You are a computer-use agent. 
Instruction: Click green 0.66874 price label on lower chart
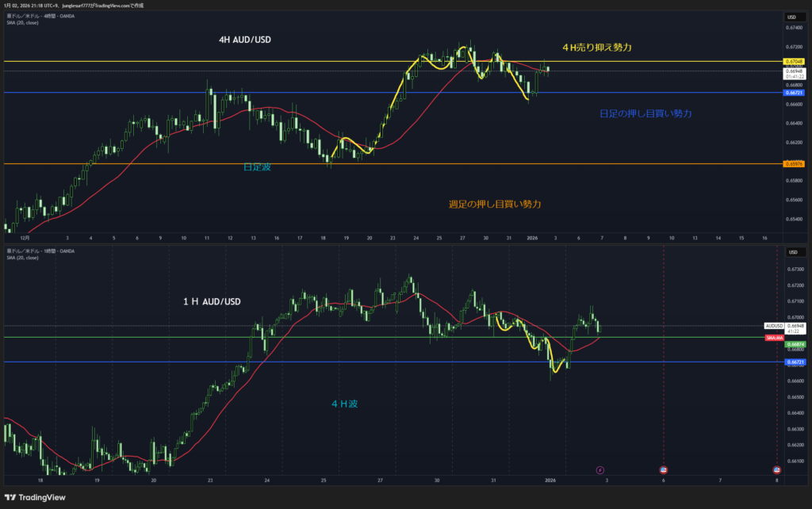pyautogui.click(x=794, y=345)
